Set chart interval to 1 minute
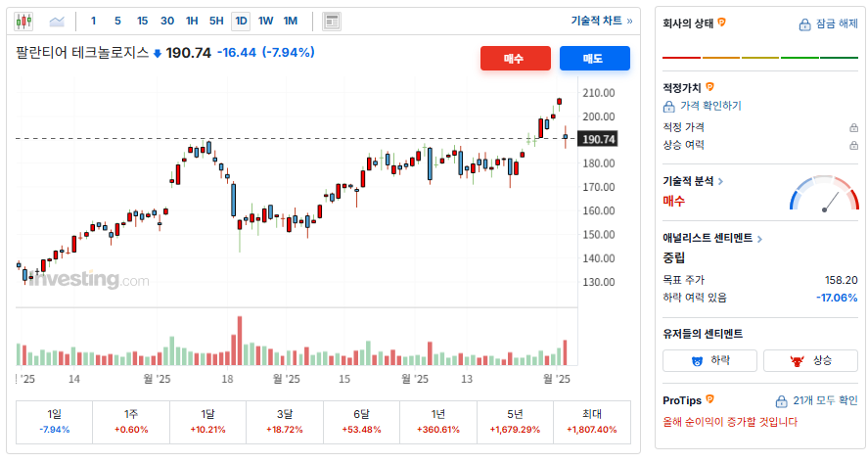The image size is (868, 463). (93, 22)
